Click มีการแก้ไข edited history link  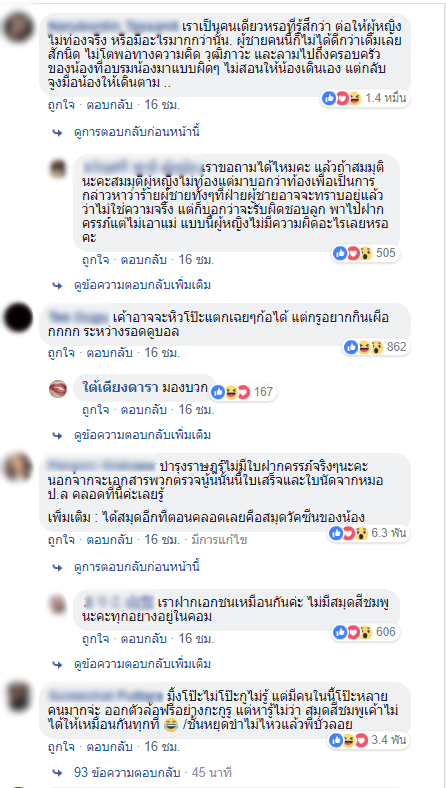(x=219, y=540)
